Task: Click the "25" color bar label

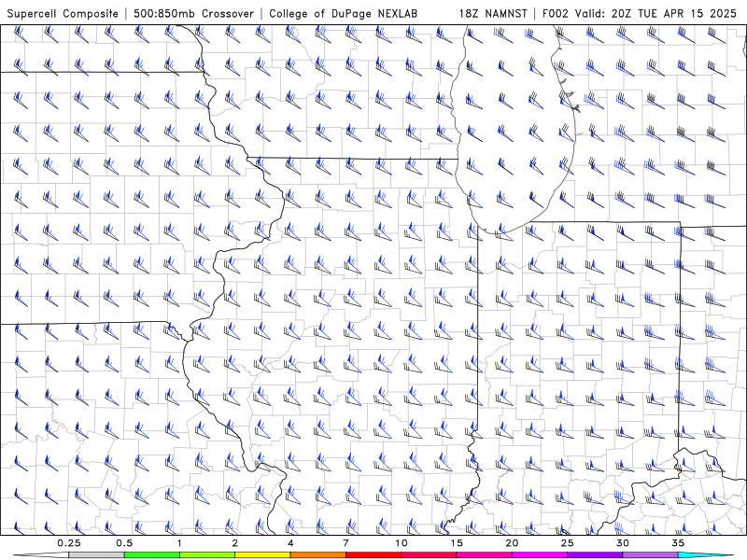Action: click(x=567, y=543)
